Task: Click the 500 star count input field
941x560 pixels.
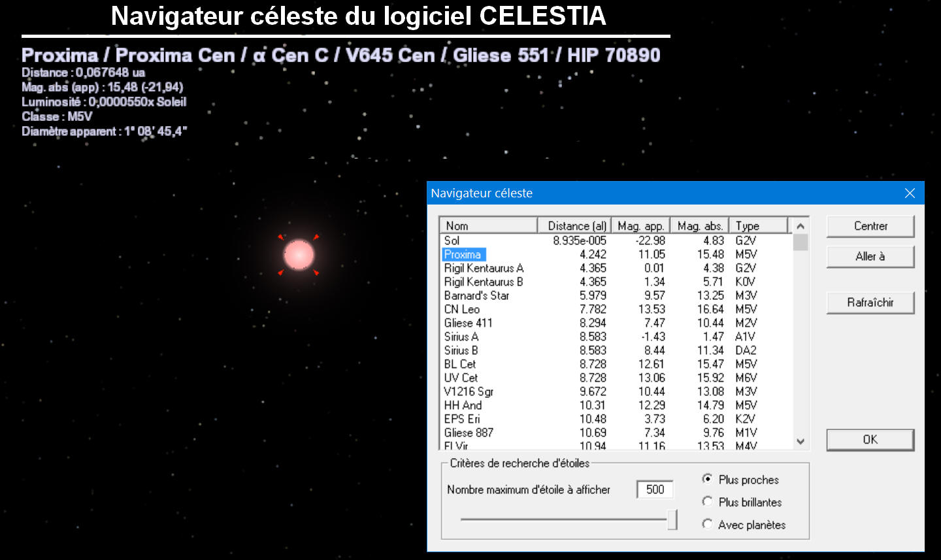Action: 655,489
